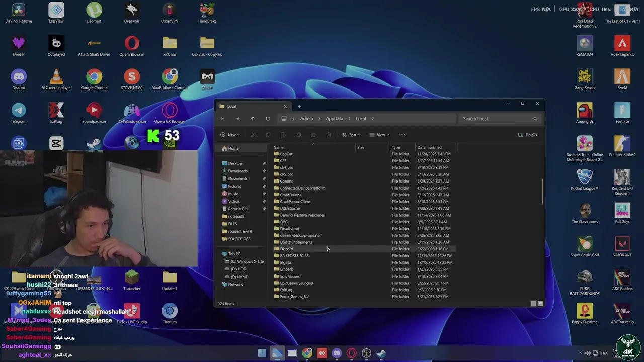
Task: Go up one folder level in Explorer
Action: pyautogui.click(x=253, y=119)
